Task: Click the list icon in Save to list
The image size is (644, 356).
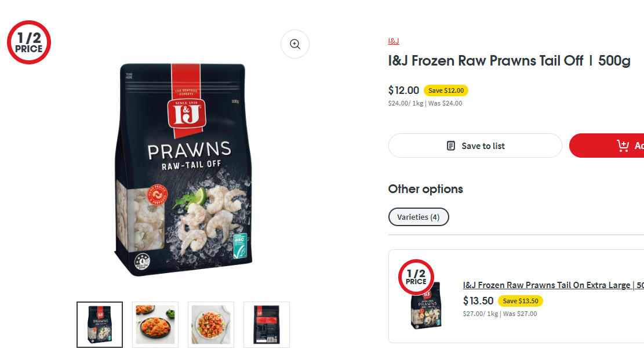Action: [x=450, y=146]
